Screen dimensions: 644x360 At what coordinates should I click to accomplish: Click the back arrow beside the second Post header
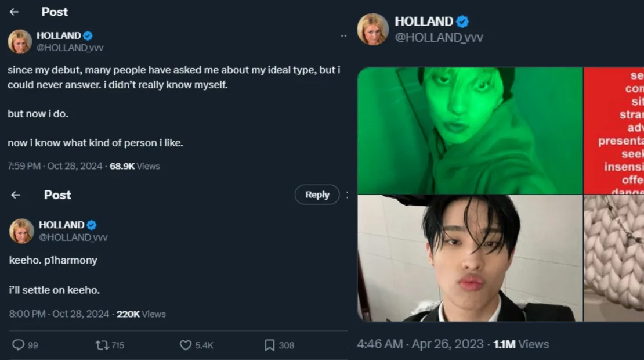(x=16, y=195)
